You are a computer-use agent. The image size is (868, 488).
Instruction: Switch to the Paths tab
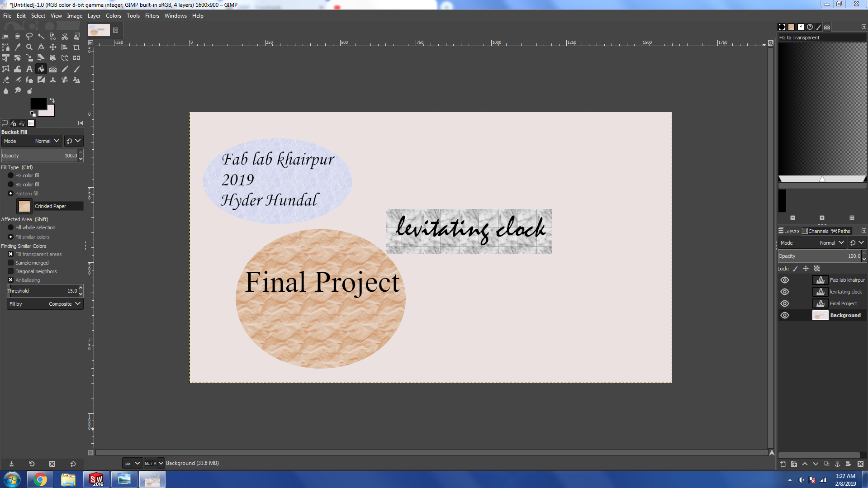[x=841, y=231]
